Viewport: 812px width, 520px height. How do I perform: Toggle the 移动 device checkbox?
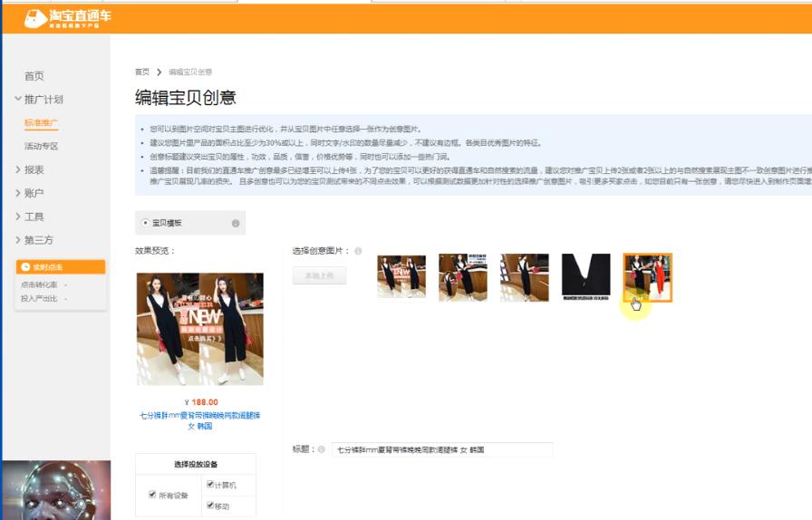coord(210,506)
